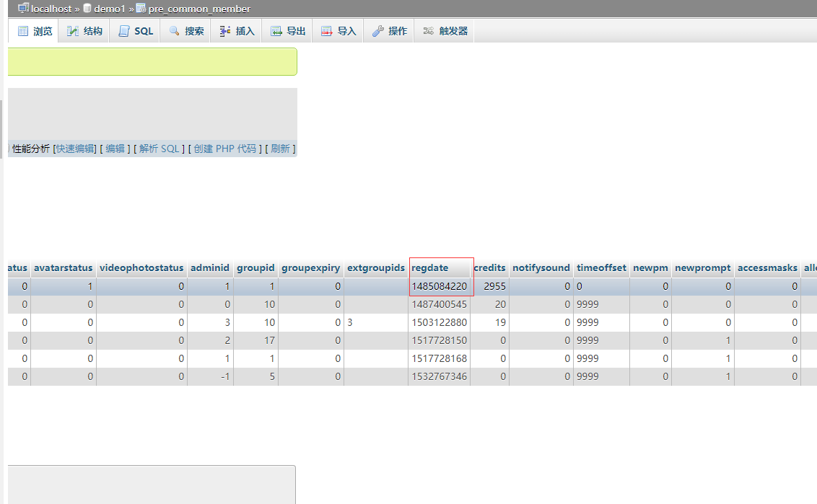The width and height of the screenshot is (817, 504).
Task: Select the regdate cell 1485084220
Action: pos(440,286)
